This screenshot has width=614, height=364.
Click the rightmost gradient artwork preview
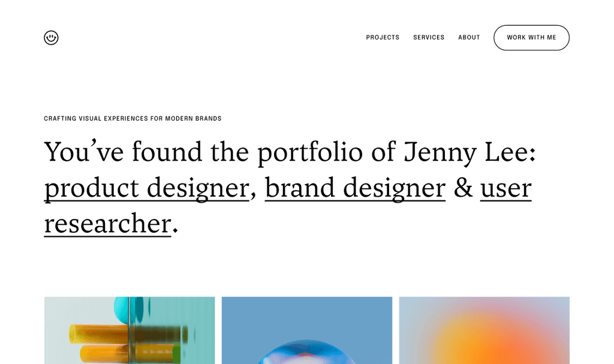(x=484, y=330)
